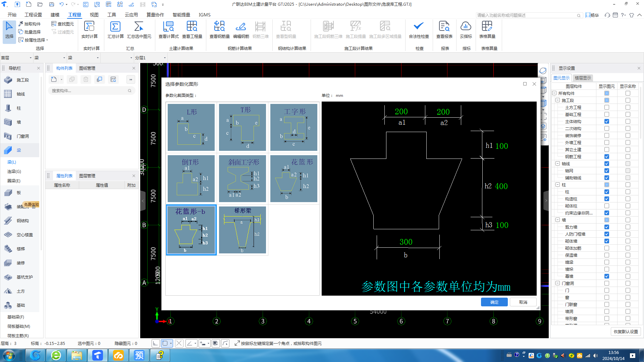The height and width of the screenshot is (362, 644).
Task: Select the 梯形梁 section type thumbnail
Action: coord(242,230)
